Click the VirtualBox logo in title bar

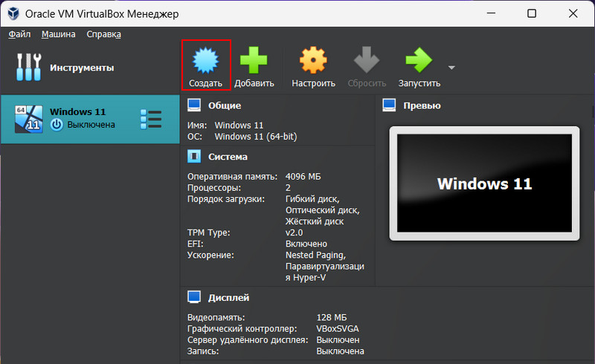click(13, 13)
